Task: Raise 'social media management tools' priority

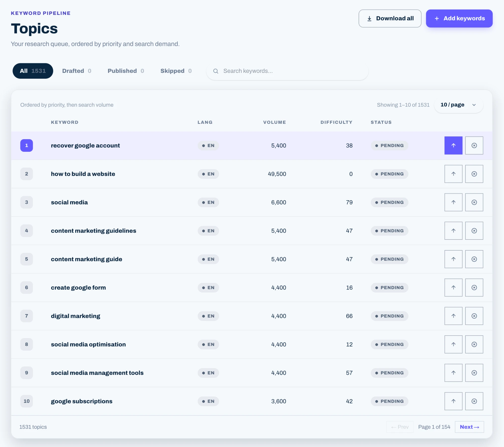Action: pos(453,373)
